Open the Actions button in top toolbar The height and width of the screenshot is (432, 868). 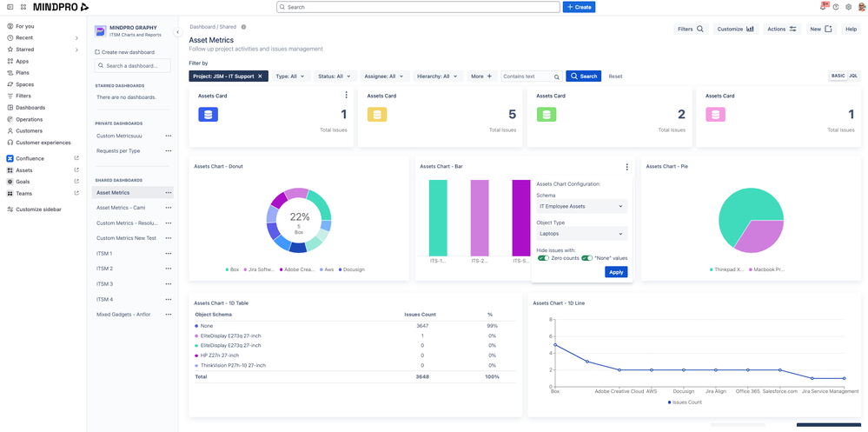click(x=782, y=30)
